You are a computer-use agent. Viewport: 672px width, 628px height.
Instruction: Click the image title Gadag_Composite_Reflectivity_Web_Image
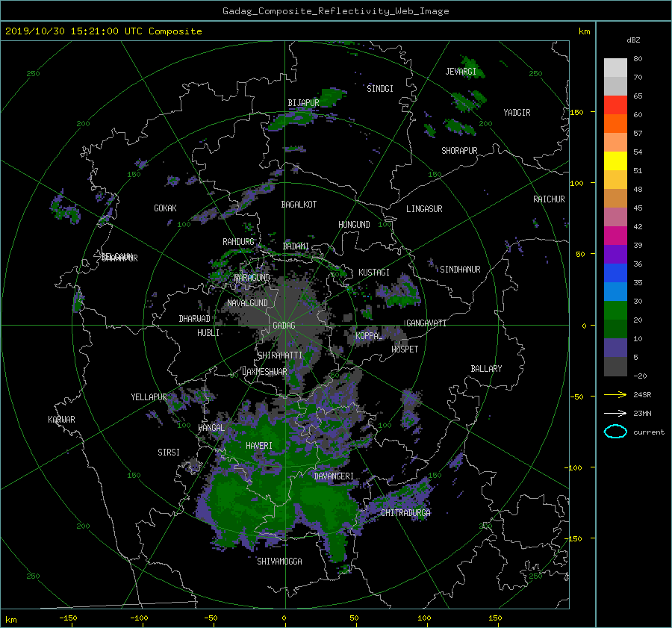click(x=335, y=11)
